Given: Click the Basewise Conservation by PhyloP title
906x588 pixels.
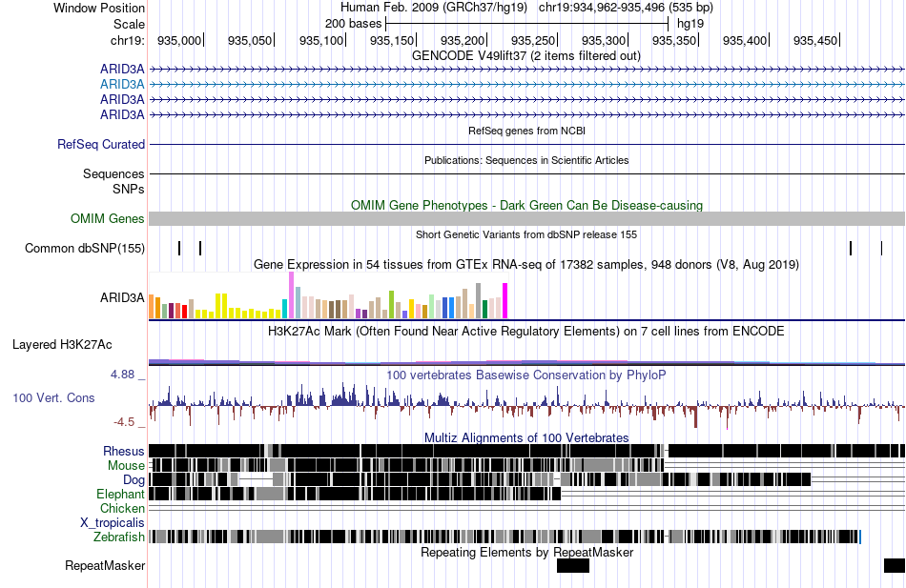Looking at the screenshot, I should tap(526, 375).
